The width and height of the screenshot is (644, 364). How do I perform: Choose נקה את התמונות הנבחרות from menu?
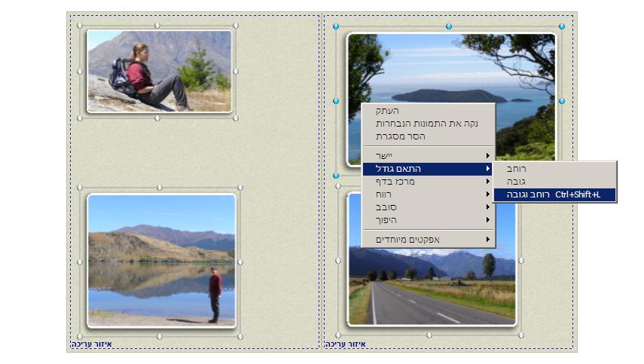[427, 124]
